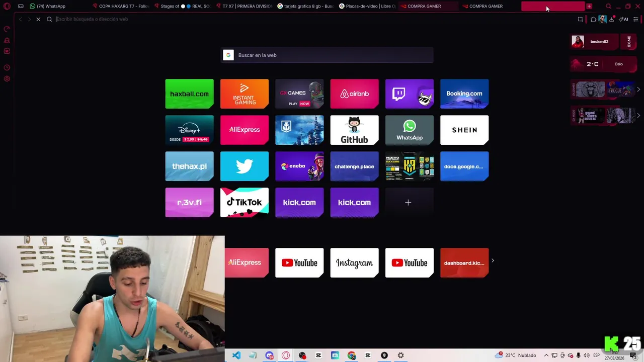The width and height of the screenshot is (644, 362).
Task: Open the taskbar weather 23°C Nublado widget
Action: [516, 355]
